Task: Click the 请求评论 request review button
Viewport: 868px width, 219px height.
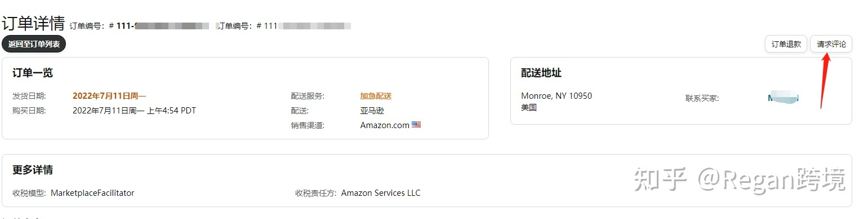Action: pos(831,44)
